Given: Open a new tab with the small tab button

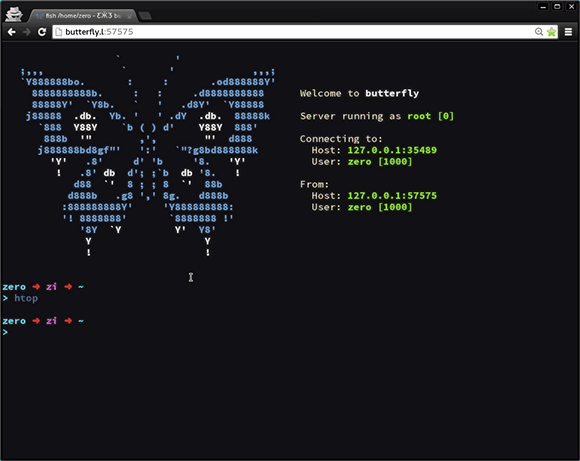Looking at the screenshot, I should pos(145,16).
